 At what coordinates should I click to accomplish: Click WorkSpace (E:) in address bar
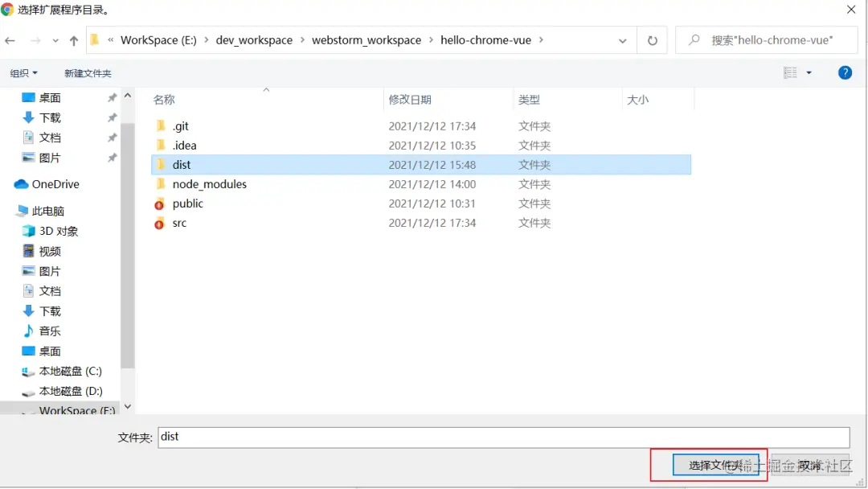click(x=158, y=40)
